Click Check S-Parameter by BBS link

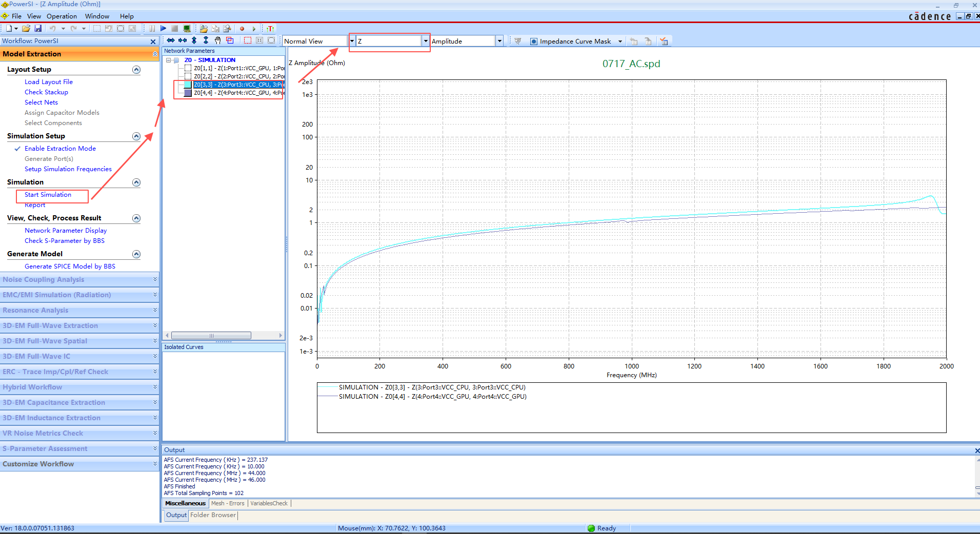[65, 241]
